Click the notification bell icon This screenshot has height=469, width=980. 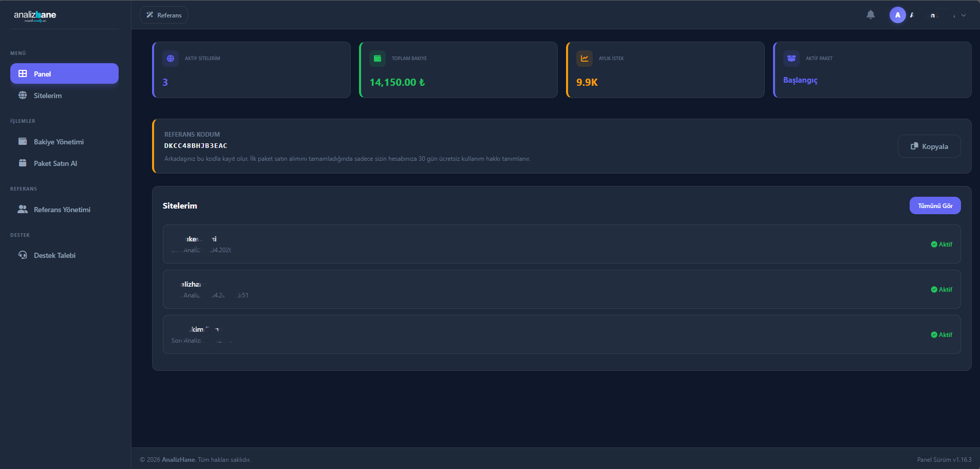(870, 15)
